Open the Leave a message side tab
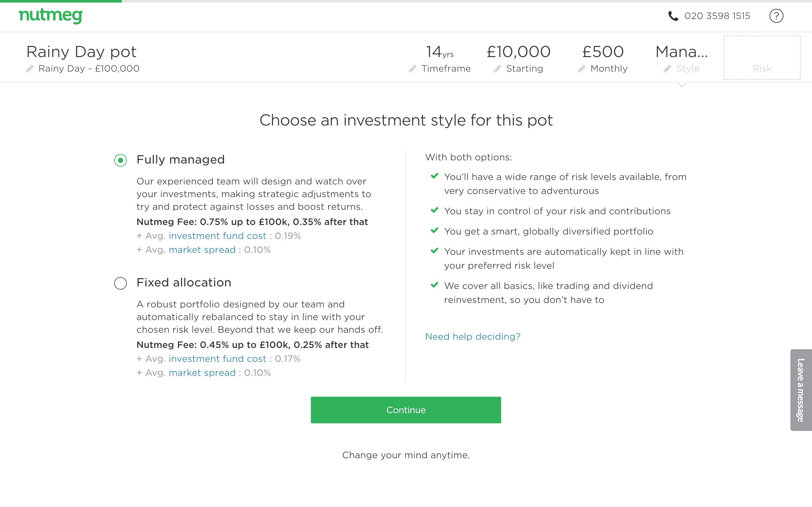812x507 pixels. (x=801, y=390)
